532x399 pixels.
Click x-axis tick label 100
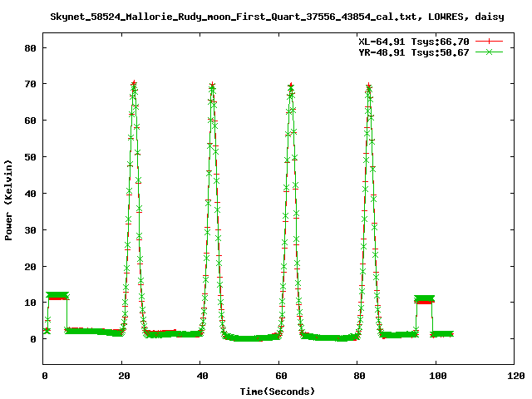(x=438, y=376)
